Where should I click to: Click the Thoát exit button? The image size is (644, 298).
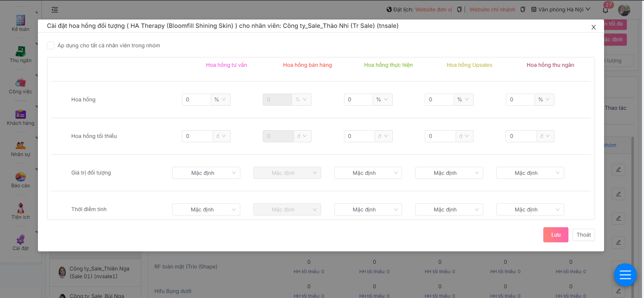pos(583,235)
